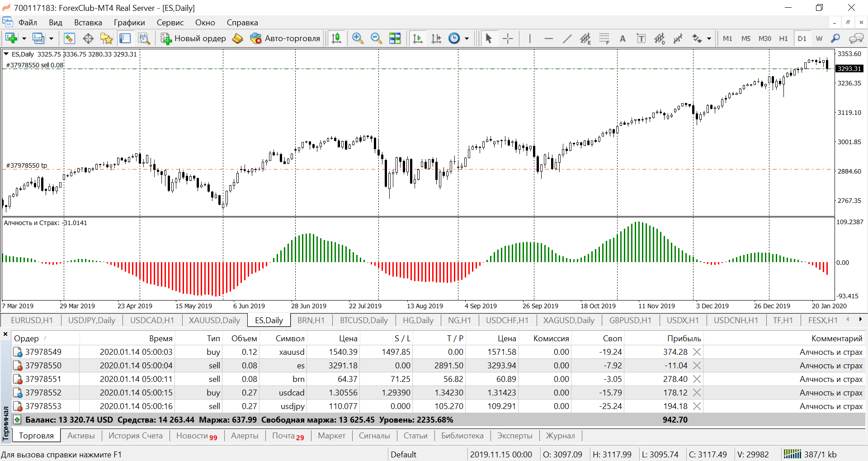Create a new chart with the toolbar icon
868x461 pixels.
coord(11,38)
